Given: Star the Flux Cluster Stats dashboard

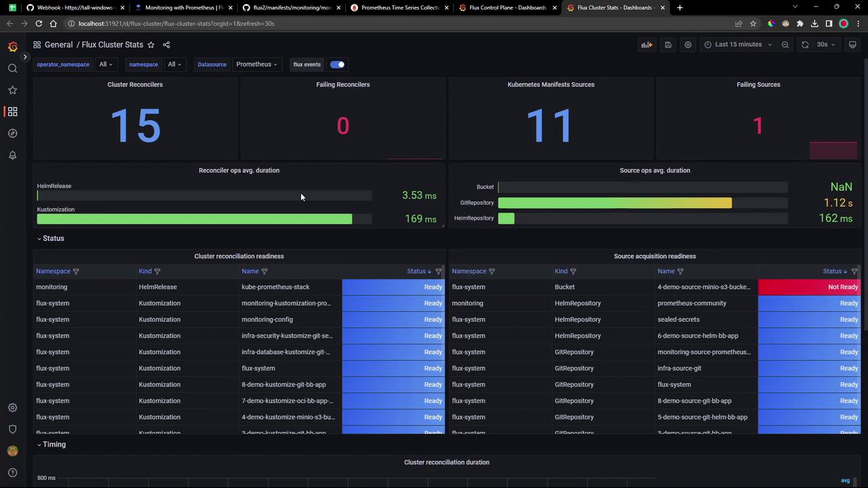Looking at the screenshot, I should 151,45.
